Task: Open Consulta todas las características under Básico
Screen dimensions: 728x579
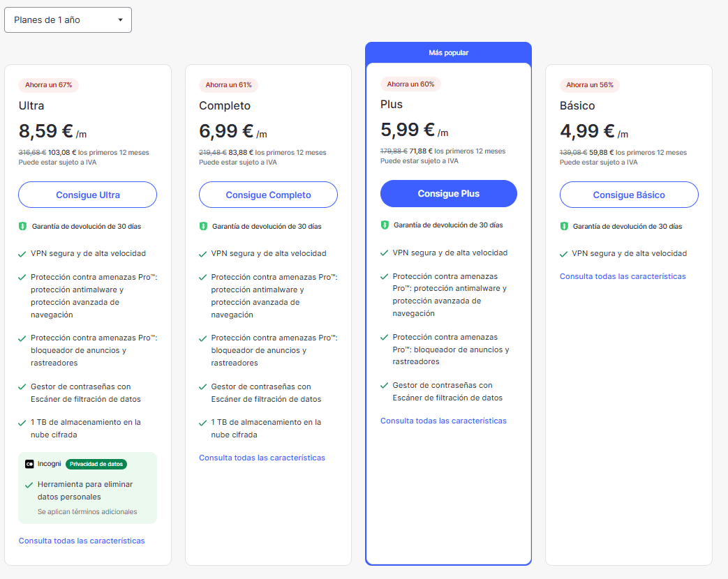Action: (x=623, y=276)
